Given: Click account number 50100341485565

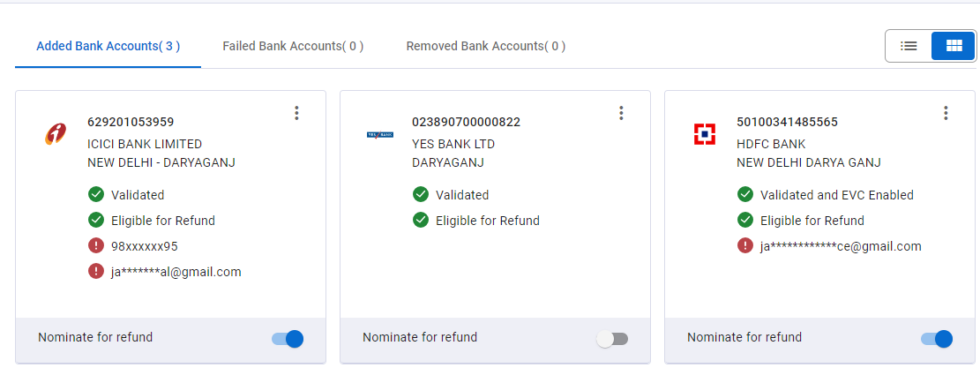Looking at the screenshot, I should (x=788, y=122).
